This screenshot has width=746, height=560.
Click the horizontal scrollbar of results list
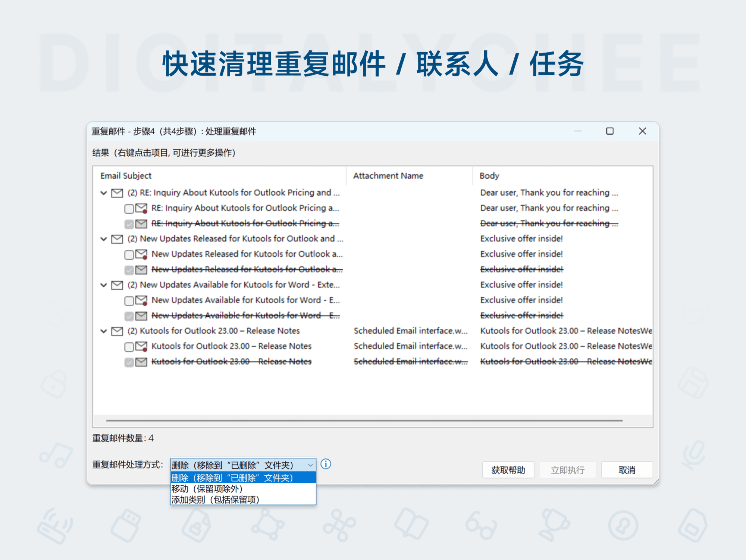(x=364, y=420)
